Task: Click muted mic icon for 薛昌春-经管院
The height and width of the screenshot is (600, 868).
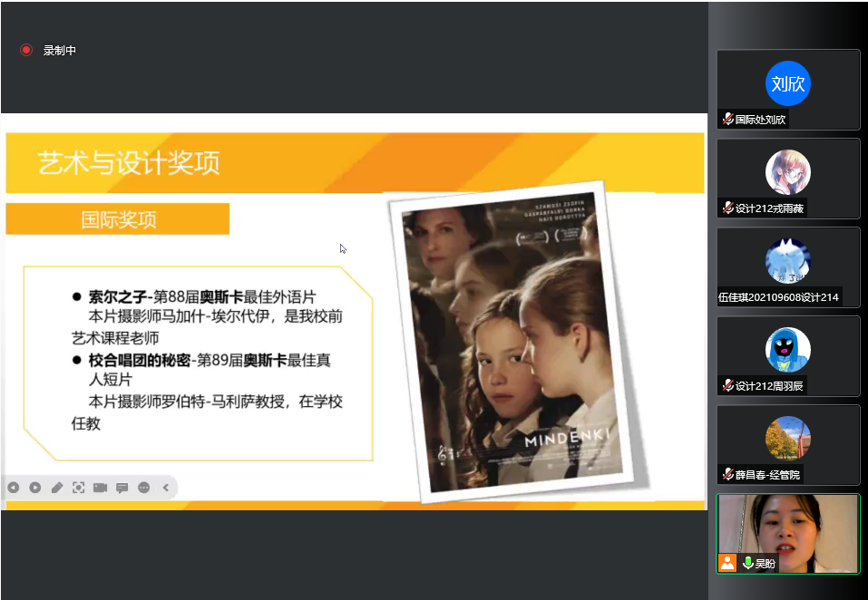Action: 727,475
